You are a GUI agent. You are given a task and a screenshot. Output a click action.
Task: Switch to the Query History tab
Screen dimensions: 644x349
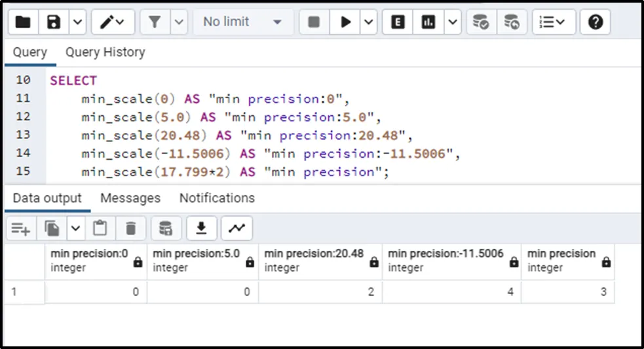pos(105,52)
